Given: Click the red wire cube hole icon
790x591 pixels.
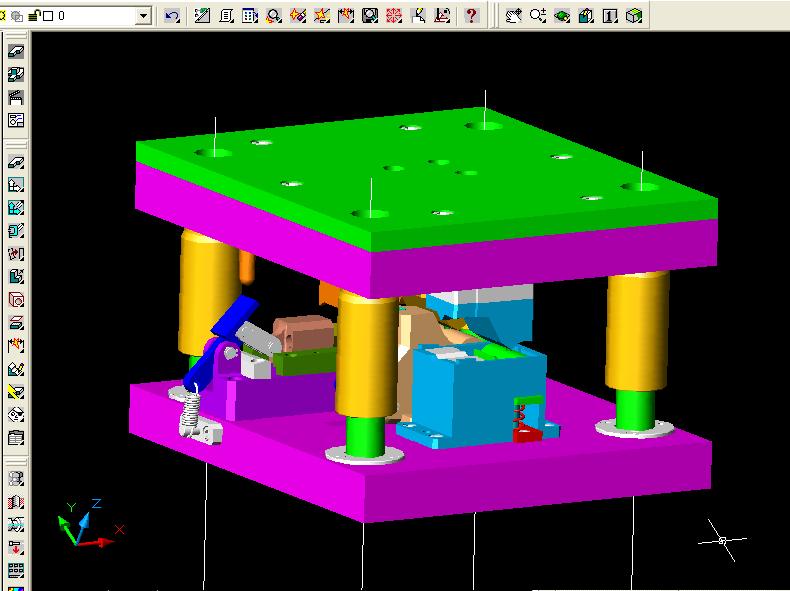Looking at the screenshot, I should [x=16, y=300].
